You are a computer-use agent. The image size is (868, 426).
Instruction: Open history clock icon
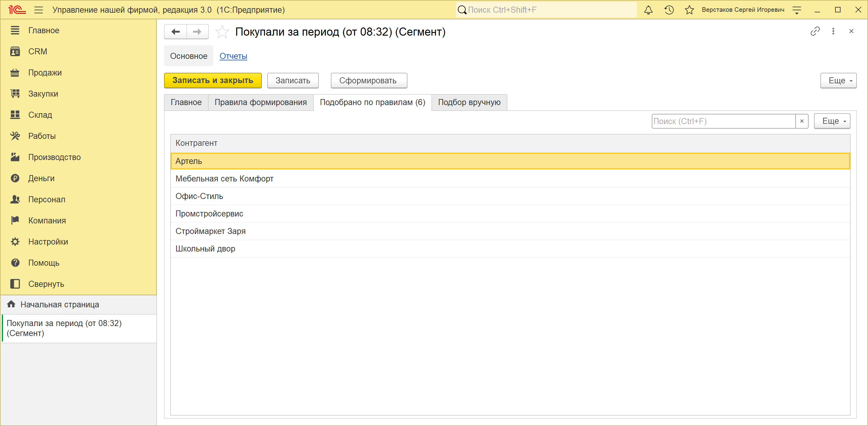(669, 10)
